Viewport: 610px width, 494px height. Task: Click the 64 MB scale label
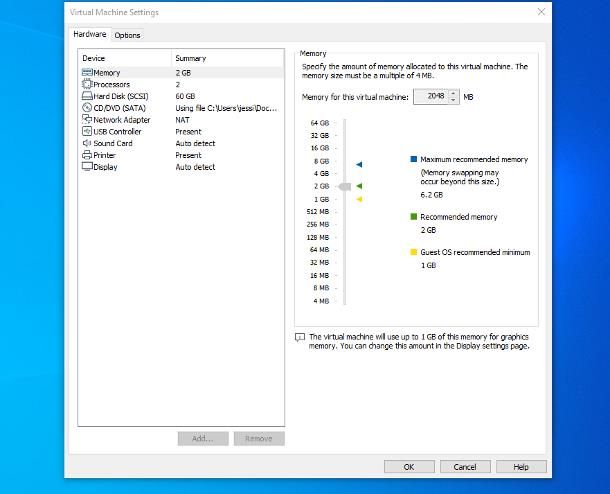click(x=319, y=249)
